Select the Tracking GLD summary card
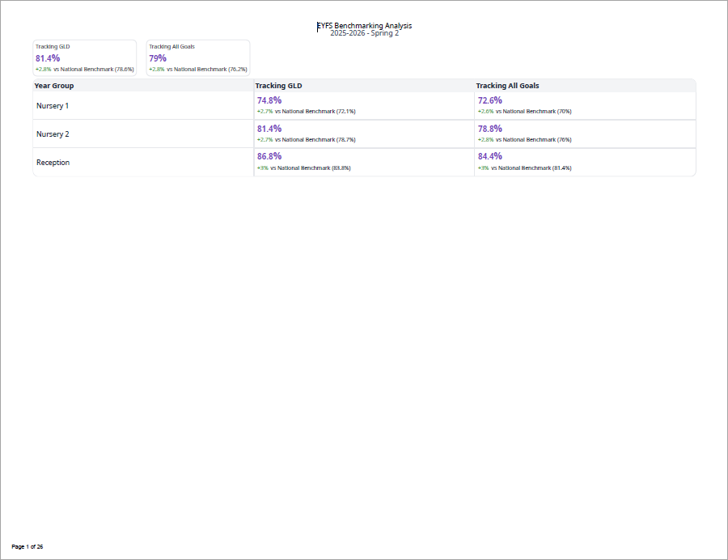This screenshot has height=560, width=728. pyautogui.click(x=84, y=57)
